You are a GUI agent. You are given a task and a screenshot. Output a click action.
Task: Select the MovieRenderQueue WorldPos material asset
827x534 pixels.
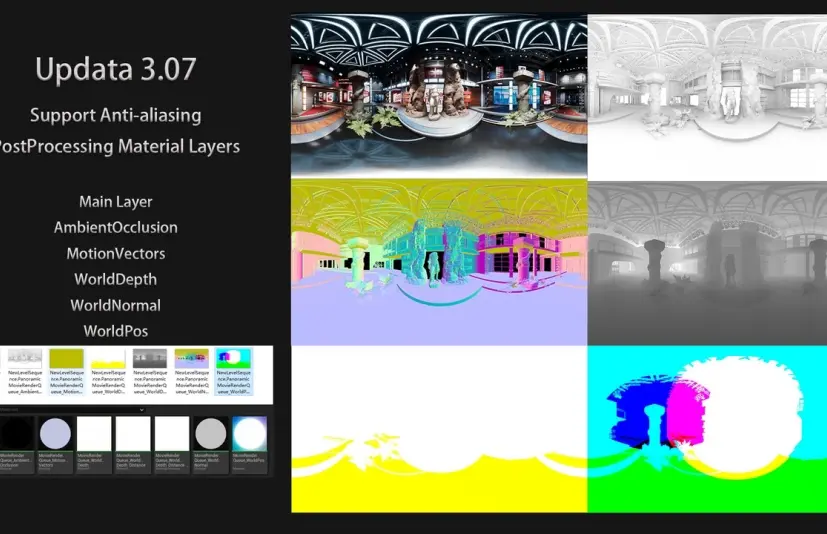(x=249, y=434)
